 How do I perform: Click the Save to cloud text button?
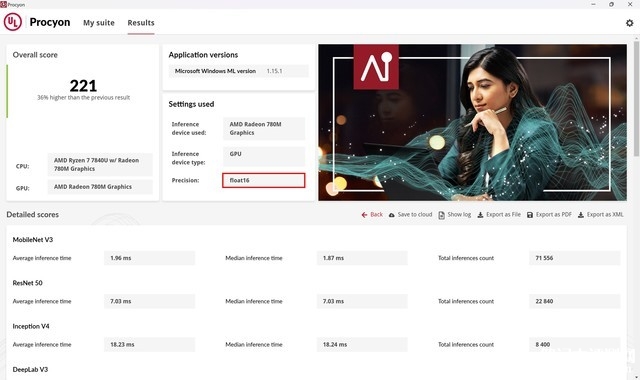[415, 214]
